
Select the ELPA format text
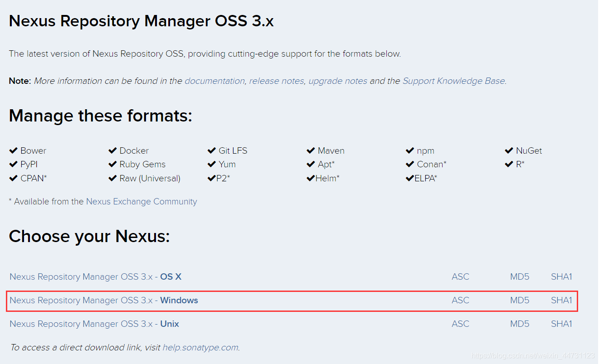tap(425, 178)
